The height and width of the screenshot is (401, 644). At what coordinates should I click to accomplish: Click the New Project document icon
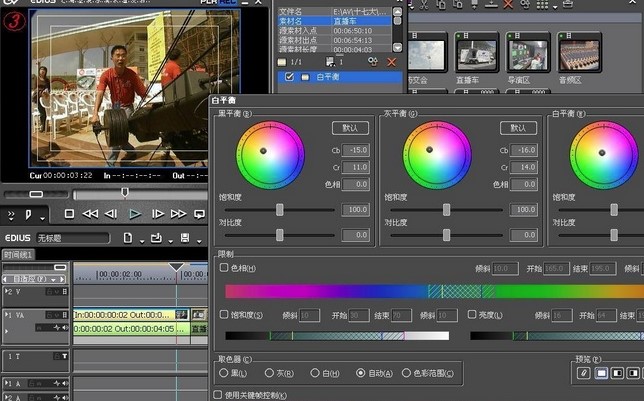129,238
